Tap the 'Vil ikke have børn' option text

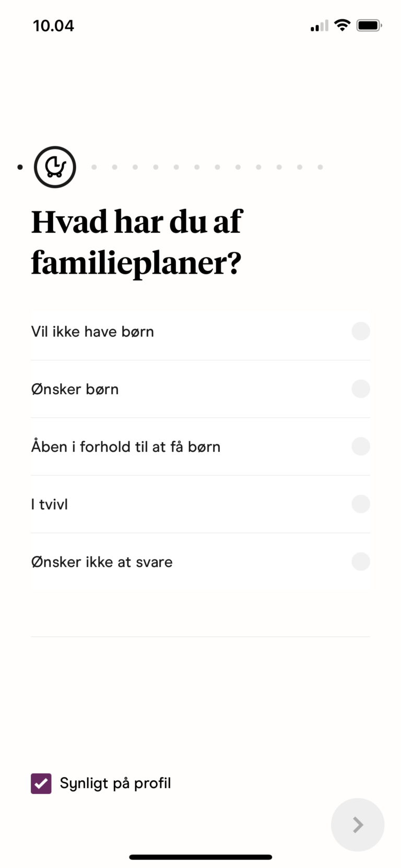pos(92,332)
